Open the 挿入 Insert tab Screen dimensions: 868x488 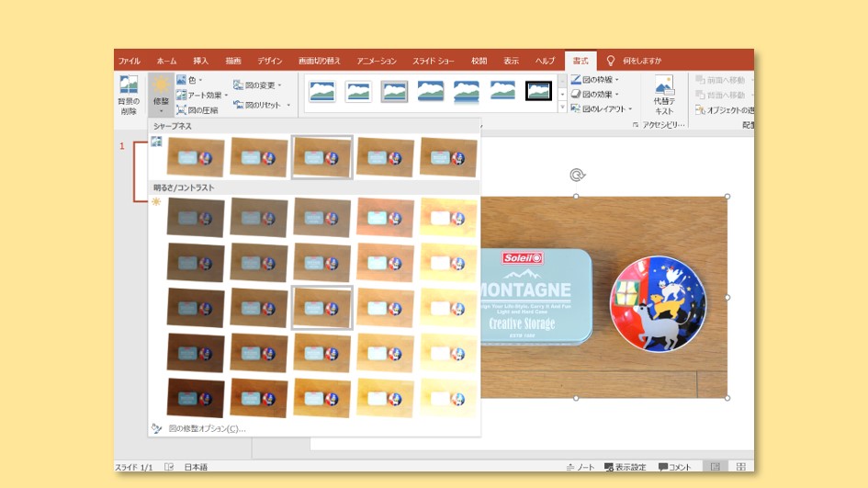(200, 61)
